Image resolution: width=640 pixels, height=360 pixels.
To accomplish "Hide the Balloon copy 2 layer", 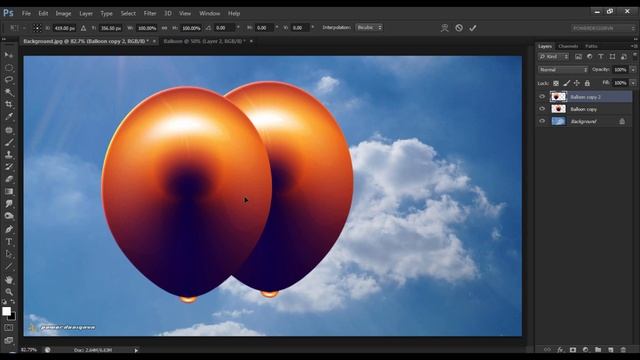I will pos(542,97).
